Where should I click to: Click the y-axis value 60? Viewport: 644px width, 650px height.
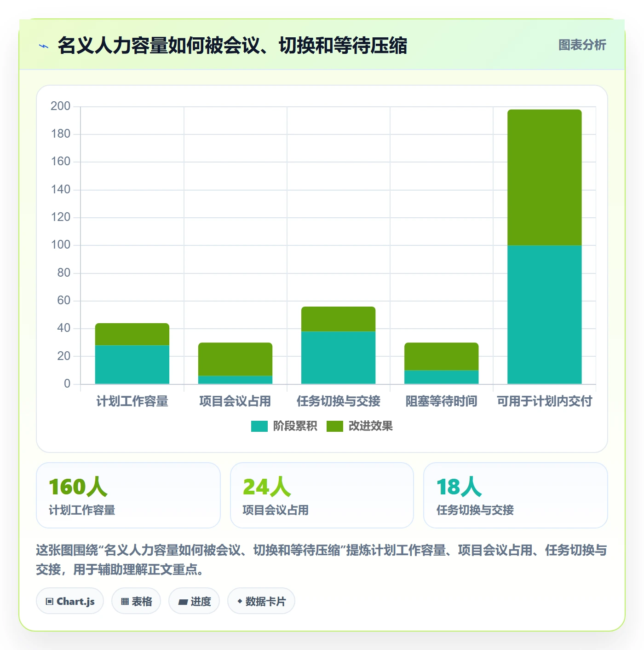click(63, 301)
